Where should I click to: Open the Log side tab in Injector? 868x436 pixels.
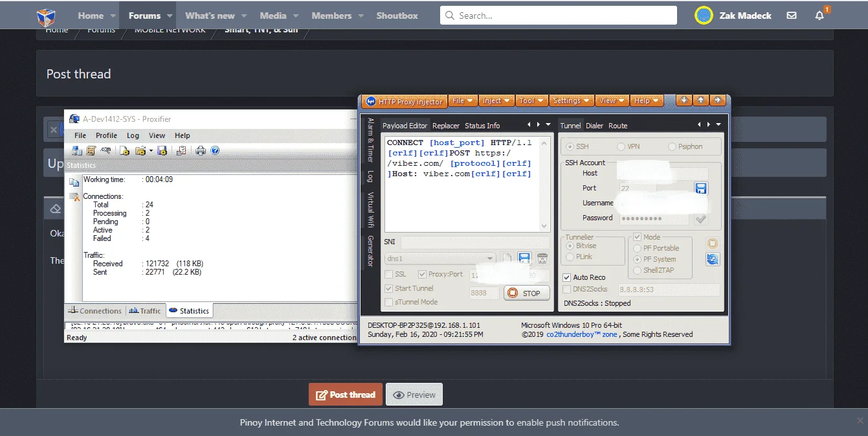pyautogui.click(x=371, y=176)
